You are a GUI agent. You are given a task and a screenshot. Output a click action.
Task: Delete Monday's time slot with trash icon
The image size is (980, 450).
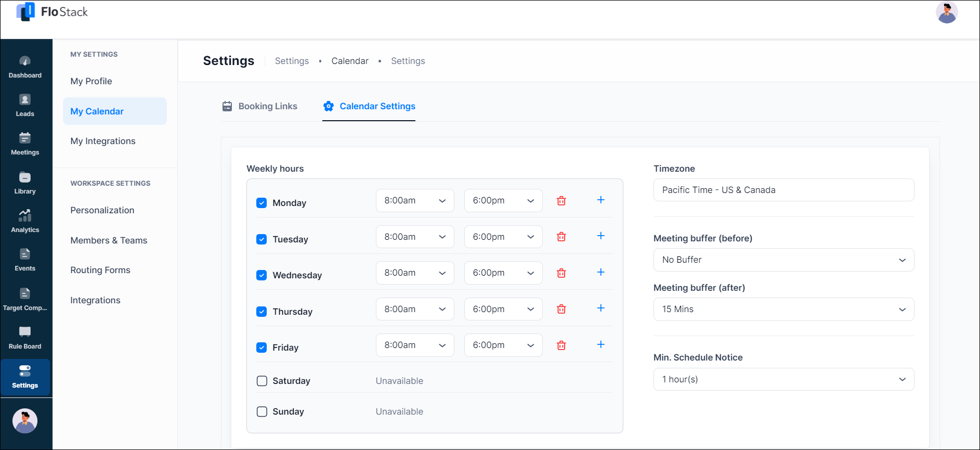[561, 201]
